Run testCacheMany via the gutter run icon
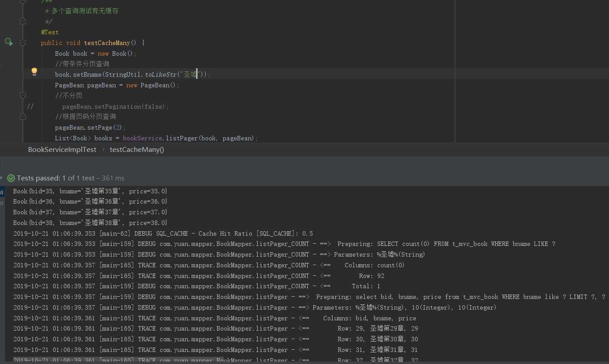 point(8,42)
